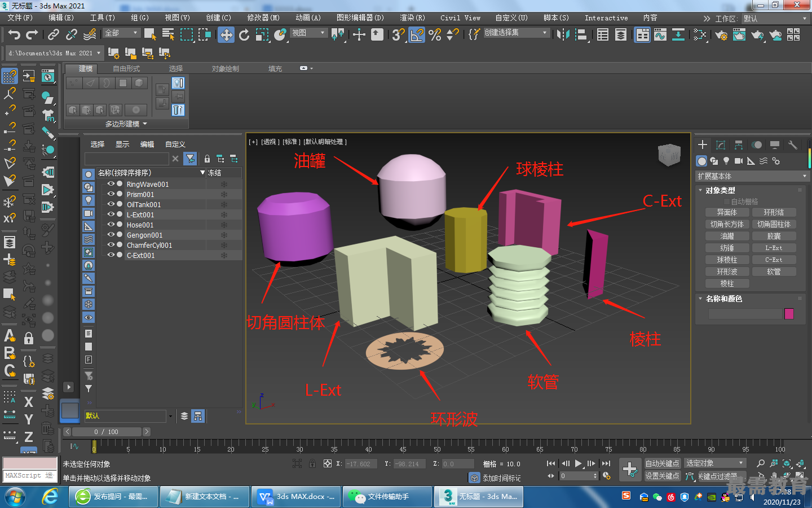812x508 pixels.
Task: Open the 图形编辑器(D) menu
Action: click(x=360, y=18)
